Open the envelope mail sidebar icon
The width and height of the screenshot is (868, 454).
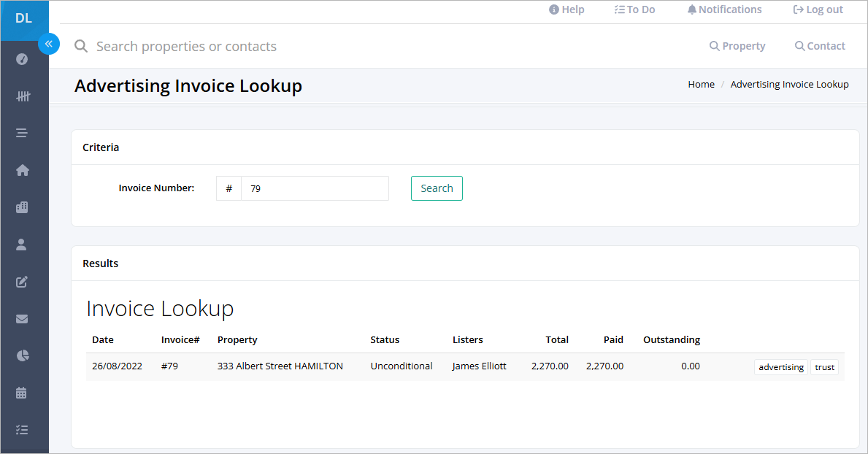(x=22, y=319)
